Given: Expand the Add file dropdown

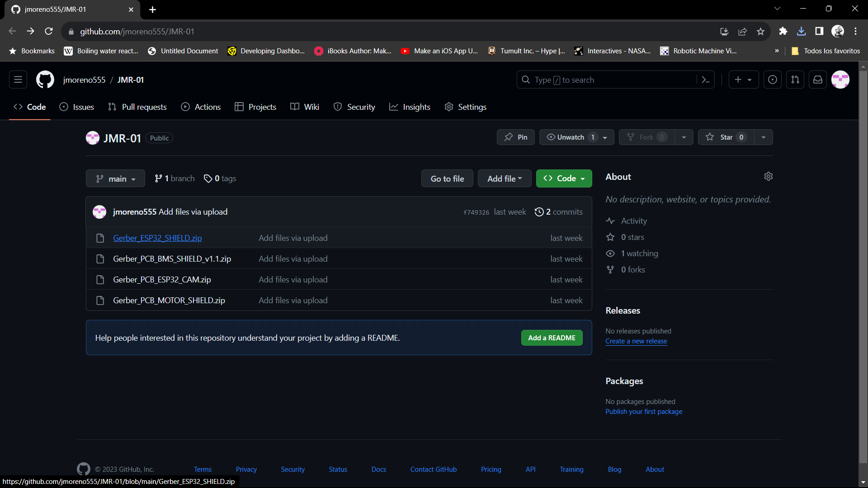Looking at the screenshot, I should [x=505, y=178].
